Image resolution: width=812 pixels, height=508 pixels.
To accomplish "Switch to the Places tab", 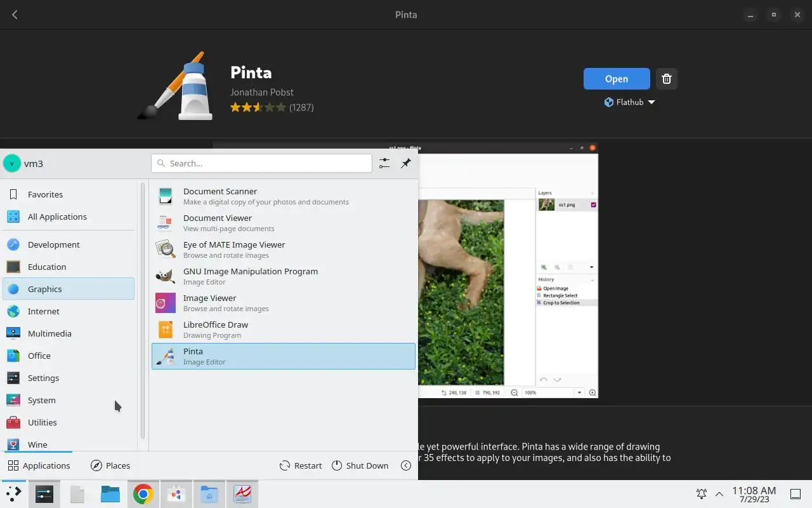I will click(x=110, y=465).
